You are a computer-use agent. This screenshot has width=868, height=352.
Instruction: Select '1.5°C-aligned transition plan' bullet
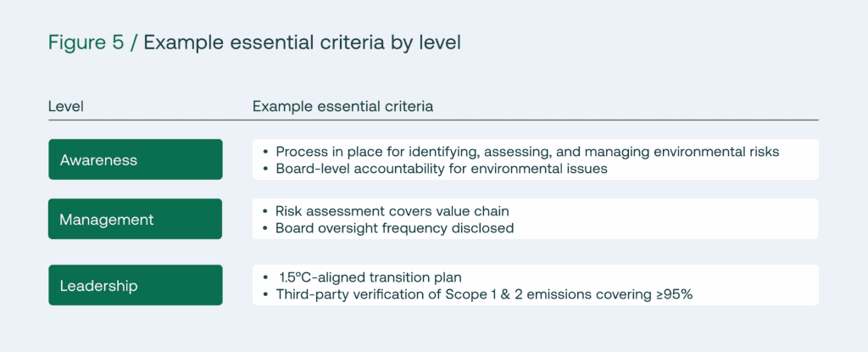(362, 277)
